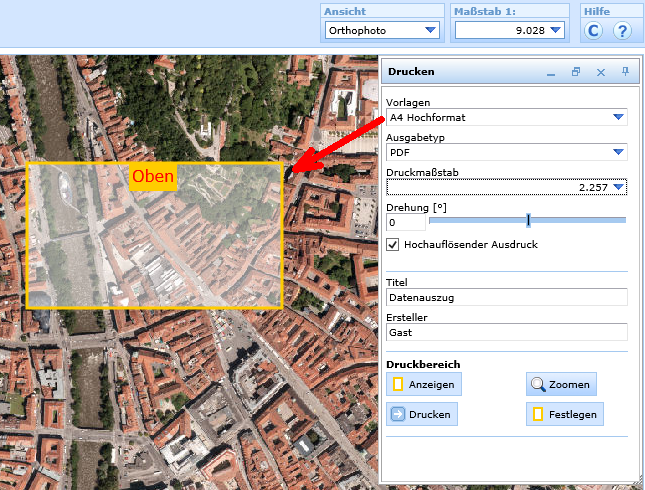Click the Titel text field
This screenshot has height=490, width=645.
click(506, 297)
